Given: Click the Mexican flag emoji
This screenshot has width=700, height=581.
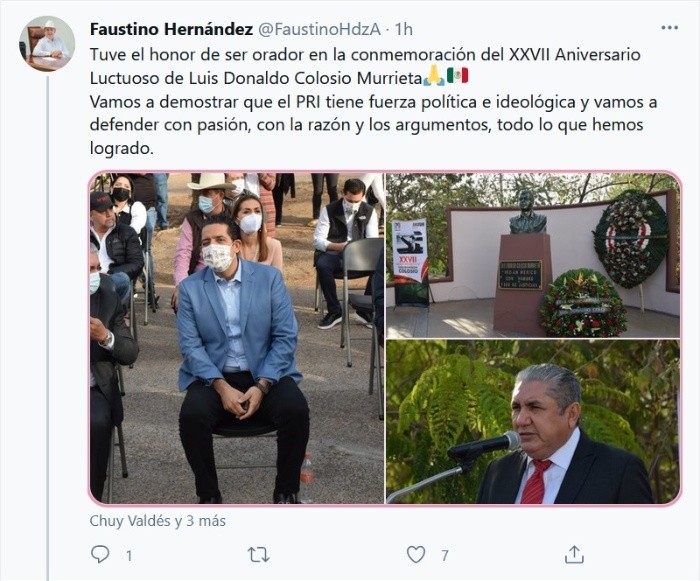Looking at the screenshot, I should [458, 76].
